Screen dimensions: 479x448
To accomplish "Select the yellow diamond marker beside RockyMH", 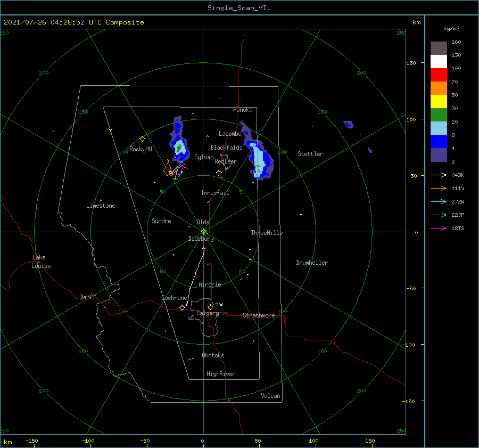I will tap(142, 139).
